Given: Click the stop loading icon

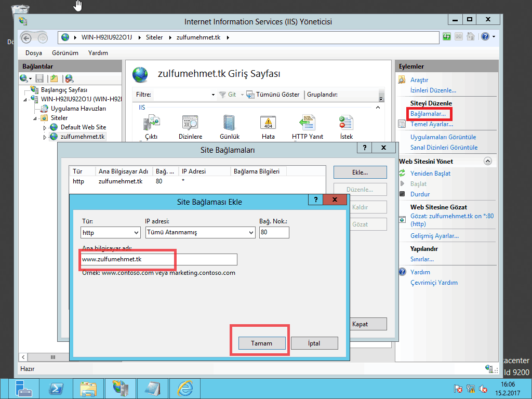Looking at the screenshot, I should click(x=458, y=37).
